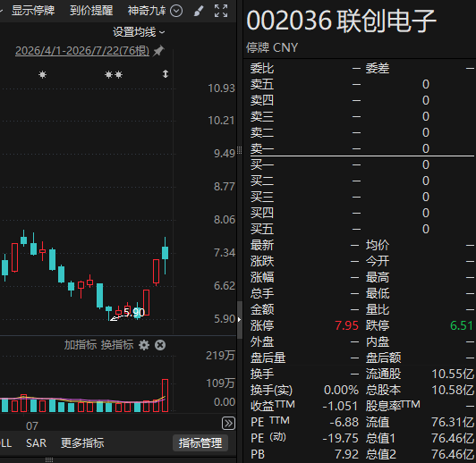The width and height of the screenshot is (476, 463).
Task: Click the double chevron expand icon
Action: (x=228, y=424)
